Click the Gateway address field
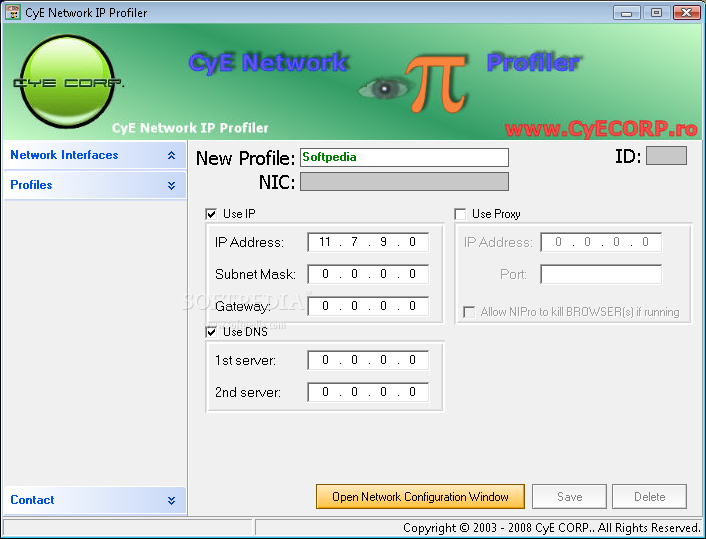706x539 pixels. (368, 306)
